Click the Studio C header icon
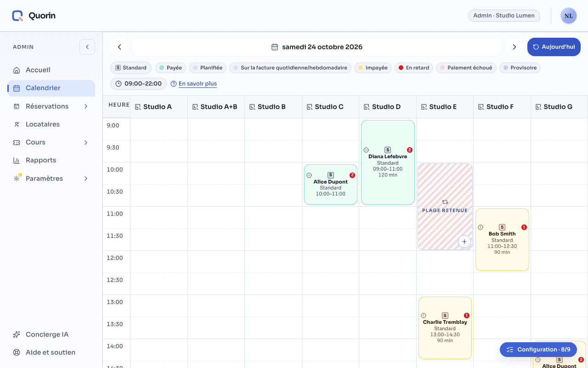 (309, 107)
